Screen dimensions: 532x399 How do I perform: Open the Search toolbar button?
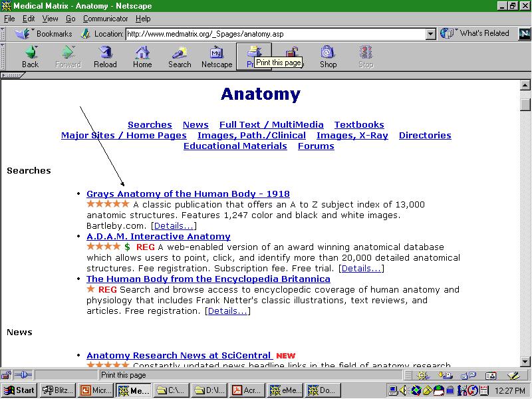pyautogui.click(x=180, y=57)
